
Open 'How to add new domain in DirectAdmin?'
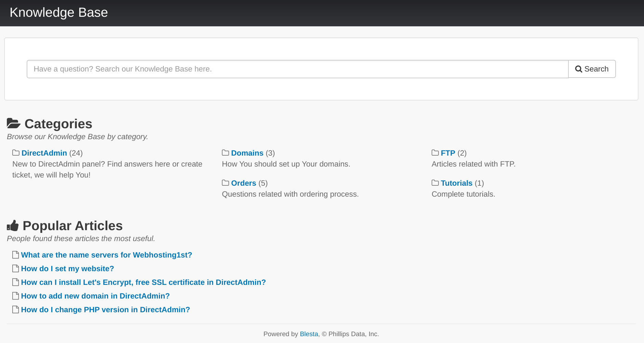tap(95, 296)
